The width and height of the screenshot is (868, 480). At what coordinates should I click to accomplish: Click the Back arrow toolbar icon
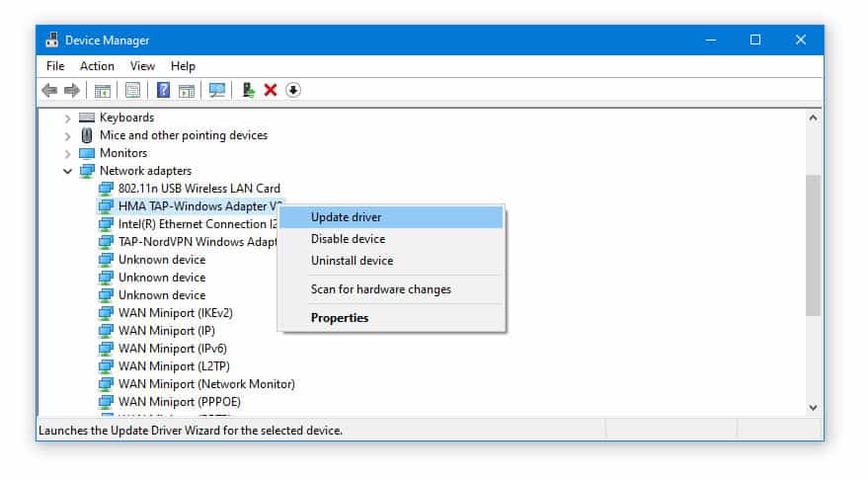[49, 90]
